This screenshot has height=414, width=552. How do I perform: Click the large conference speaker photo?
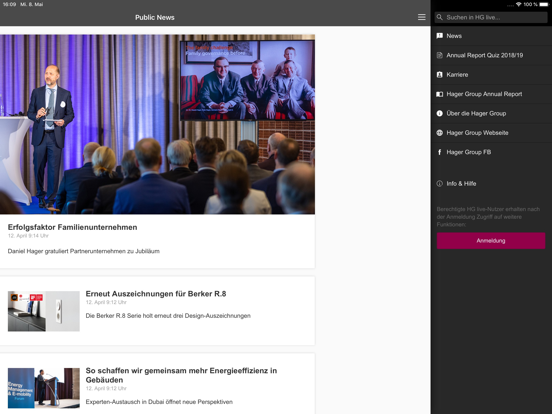(157, 124)
